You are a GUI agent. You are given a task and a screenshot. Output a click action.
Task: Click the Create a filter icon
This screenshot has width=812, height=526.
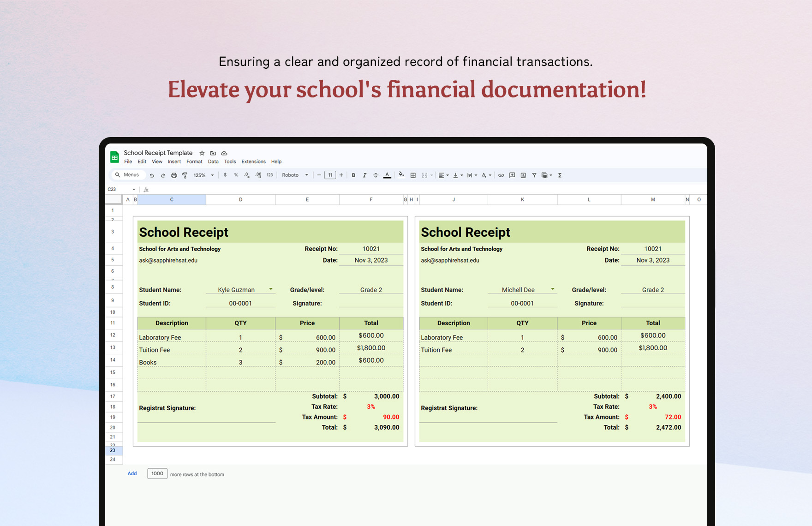click(534, 175)
